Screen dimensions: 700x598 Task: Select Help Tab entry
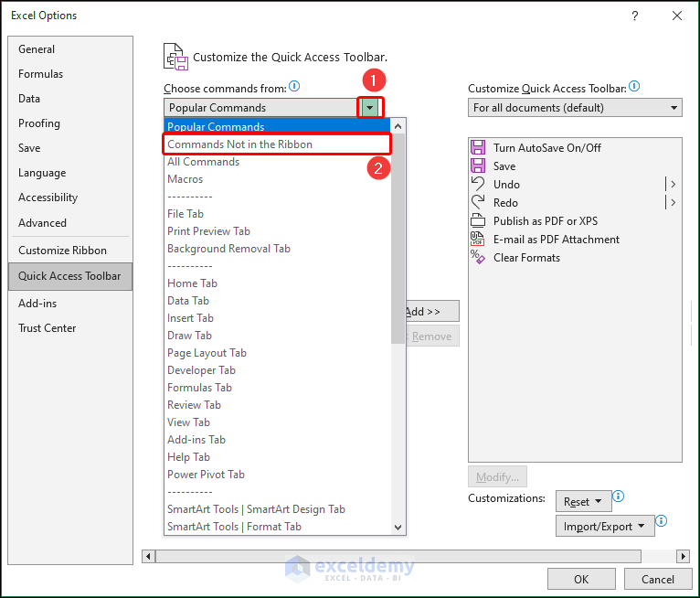click(x=277, y=458)
